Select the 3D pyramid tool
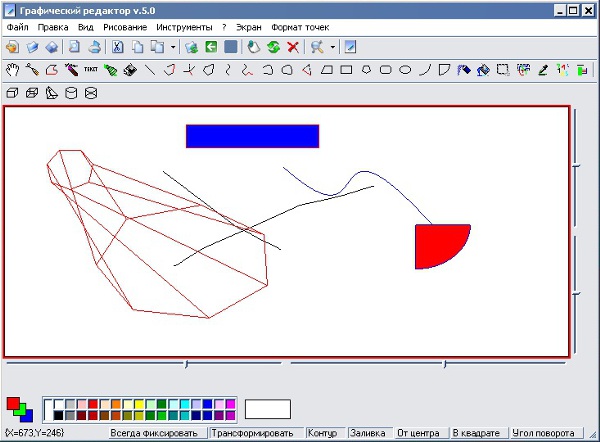600x442 pixels. [x=52, y=93]
